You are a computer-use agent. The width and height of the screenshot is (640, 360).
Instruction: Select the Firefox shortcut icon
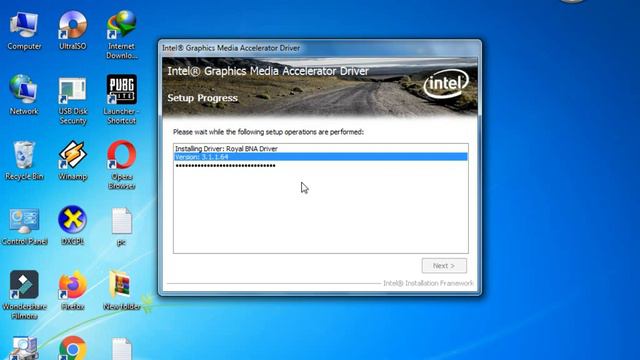(73, 290)
